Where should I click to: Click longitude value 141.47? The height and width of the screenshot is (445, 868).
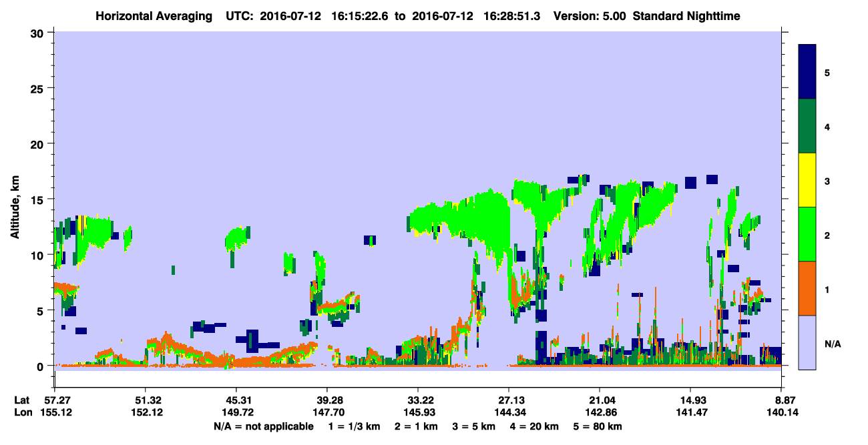click(690, 413)
